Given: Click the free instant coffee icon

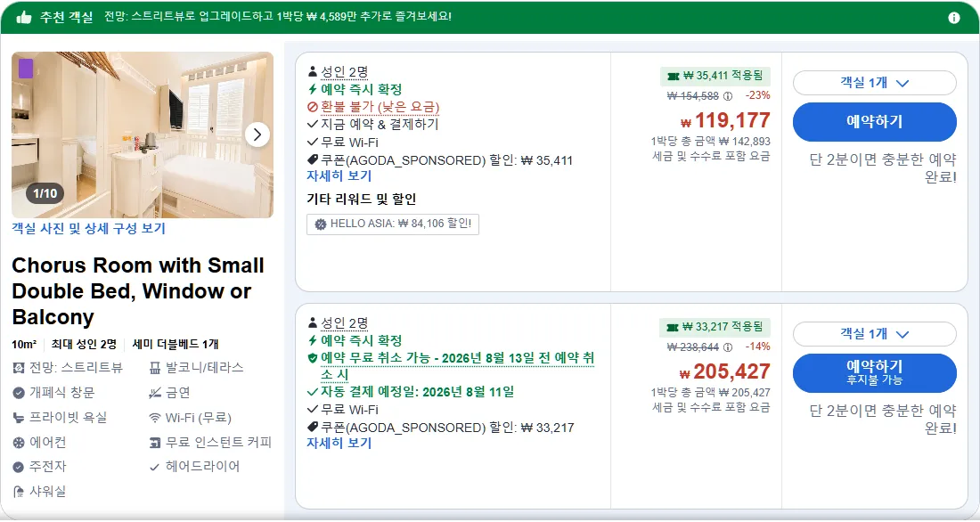Looking at the screenshot, I should [x=155, y=443].
